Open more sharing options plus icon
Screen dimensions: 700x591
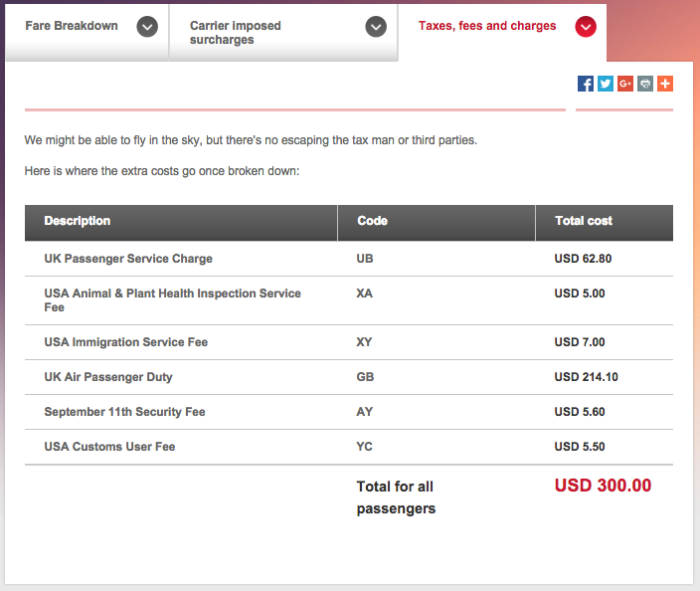[x=665, y=84]
